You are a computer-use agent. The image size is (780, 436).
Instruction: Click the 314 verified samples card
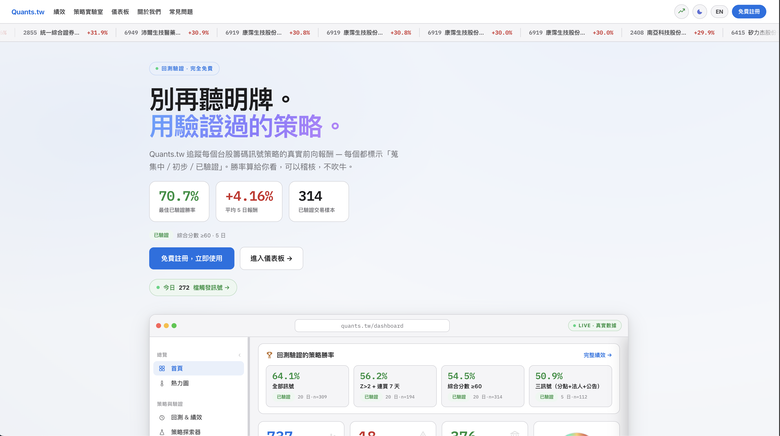coord(318,202)
